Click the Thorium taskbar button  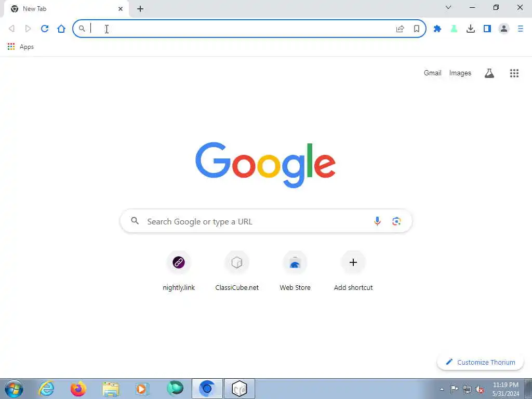click(207, 389)
